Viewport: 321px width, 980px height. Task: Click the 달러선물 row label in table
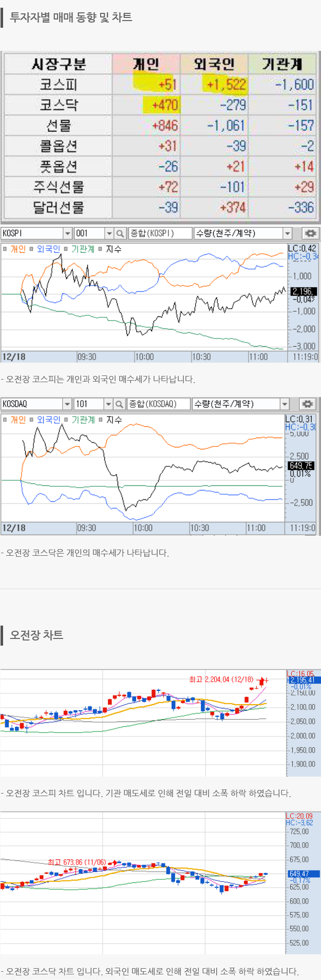58,208
